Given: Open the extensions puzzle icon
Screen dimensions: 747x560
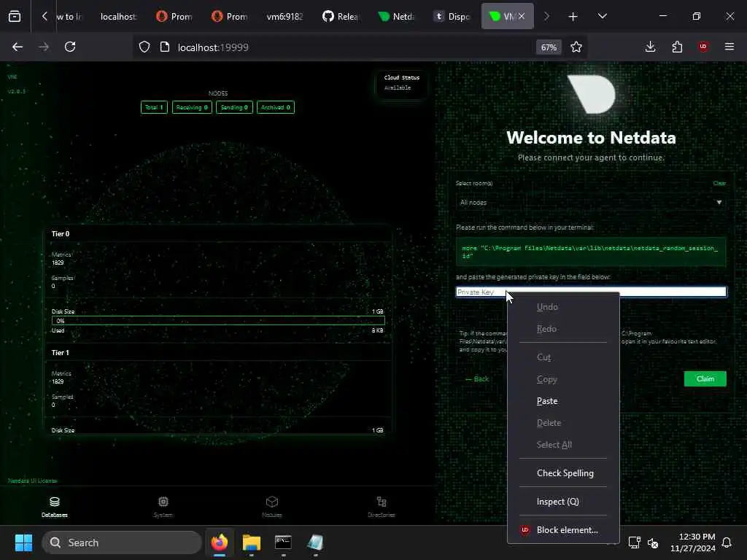Looking at the screenshot, I should (x=677, y=47).
